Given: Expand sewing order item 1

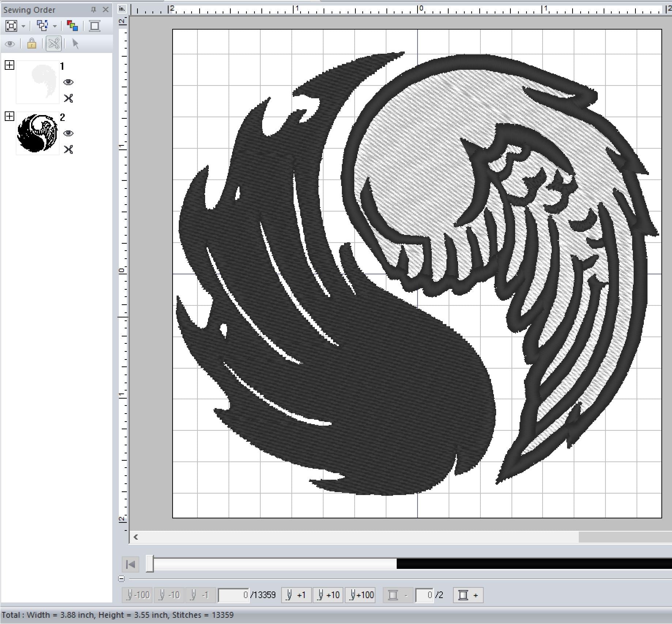Looking at the screenshot, I should 10,65.
